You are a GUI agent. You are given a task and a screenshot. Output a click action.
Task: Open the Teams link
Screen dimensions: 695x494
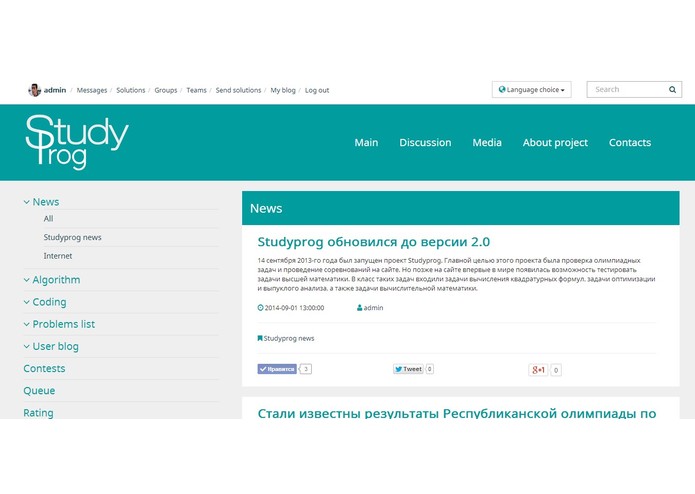(196, 90)
